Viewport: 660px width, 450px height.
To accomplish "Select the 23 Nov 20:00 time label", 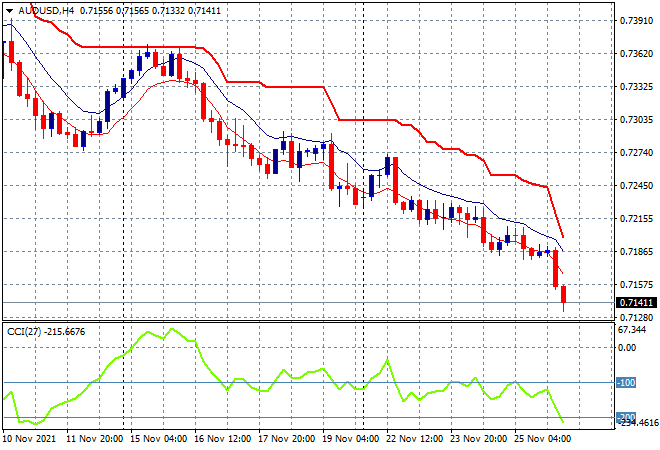I will point(479,439).
